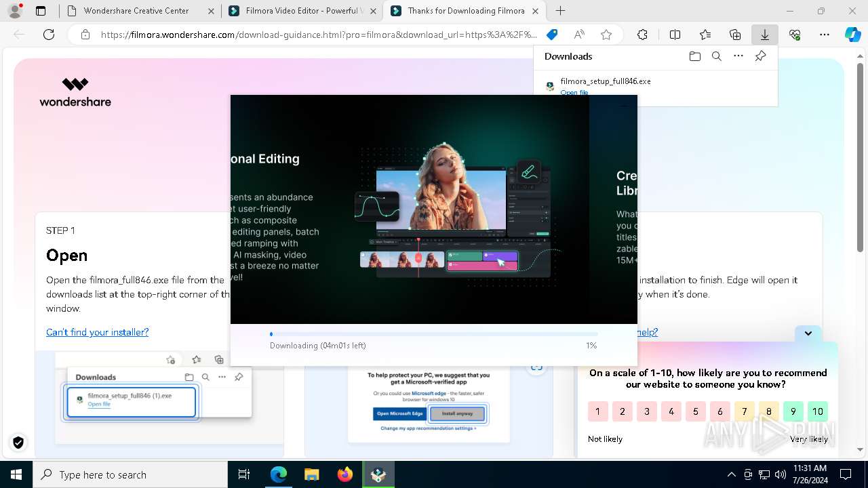
Task: Click the installer download progress bar
Action: point(434,334)
